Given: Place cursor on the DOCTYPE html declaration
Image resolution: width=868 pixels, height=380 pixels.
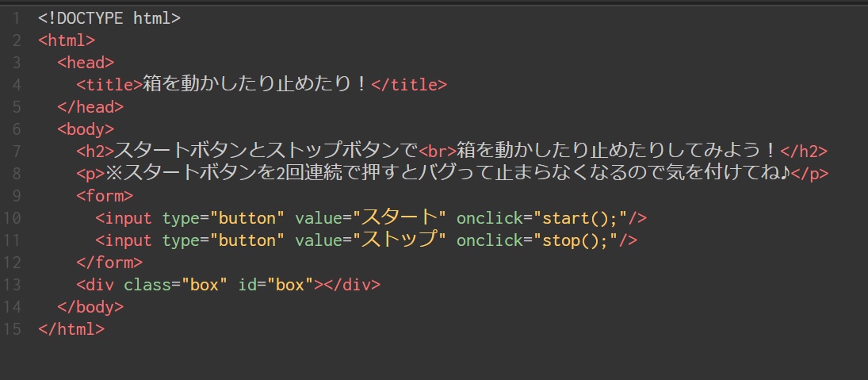Looking at the screenshot, I should 109,17.
